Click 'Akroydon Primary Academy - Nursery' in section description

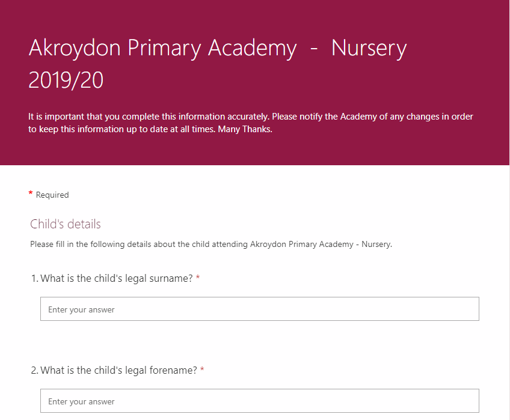click(x=320, y=244)
